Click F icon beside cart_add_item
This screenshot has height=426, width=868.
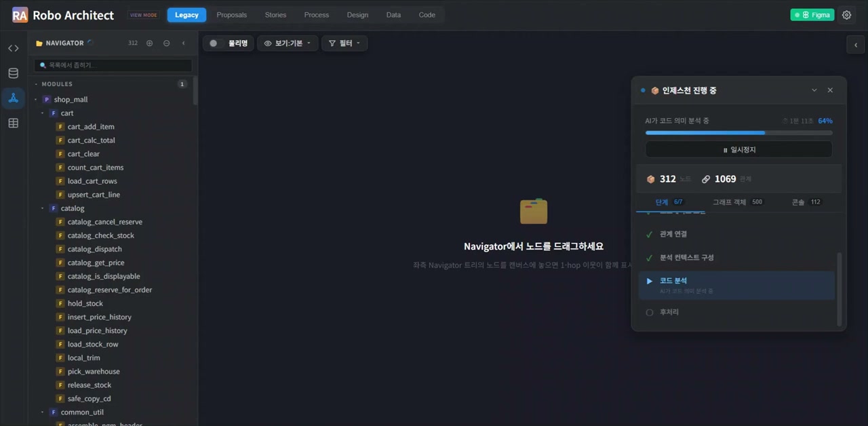tap(60, 127)
